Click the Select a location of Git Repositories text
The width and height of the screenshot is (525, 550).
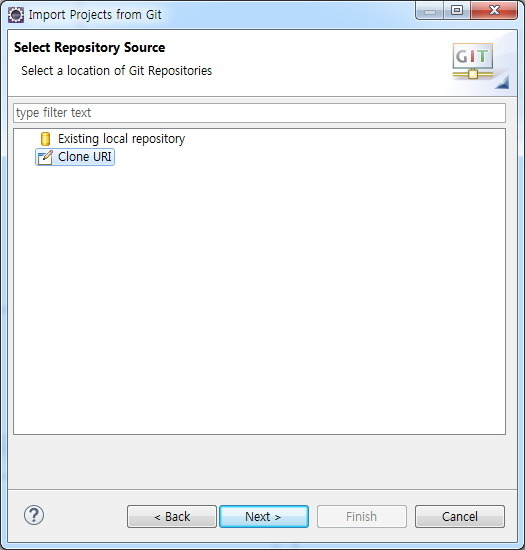(x=117, y=71)
